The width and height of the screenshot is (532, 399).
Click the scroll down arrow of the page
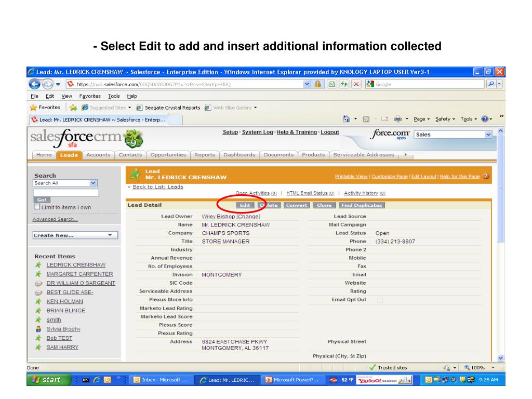pyautogui.click(x=500, y=357)
